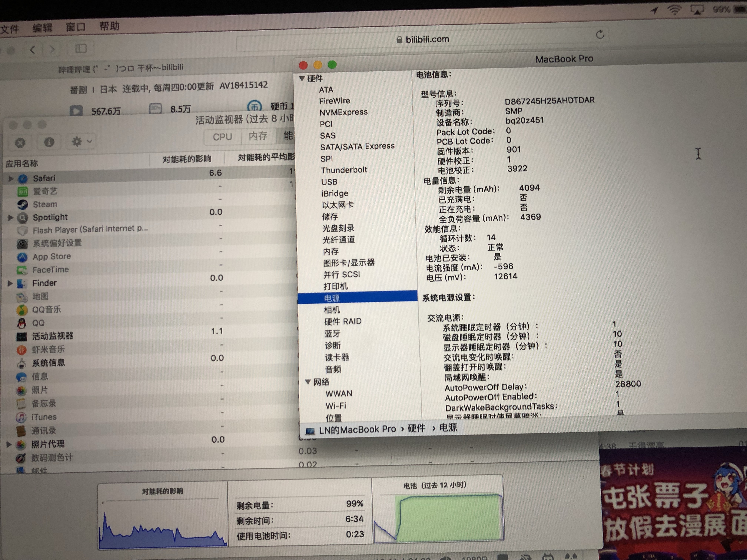Viewport: 747px width, 560px height.
Task: Open the 文件 menu in menu bar
Action: click(x=9, y=29)
